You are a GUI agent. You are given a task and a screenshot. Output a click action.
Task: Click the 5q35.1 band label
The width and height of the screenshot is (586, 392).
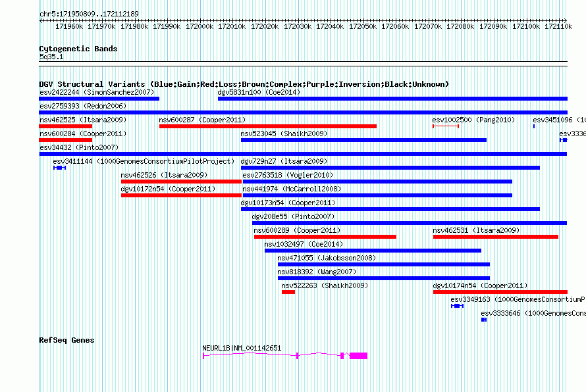(51, 57)
